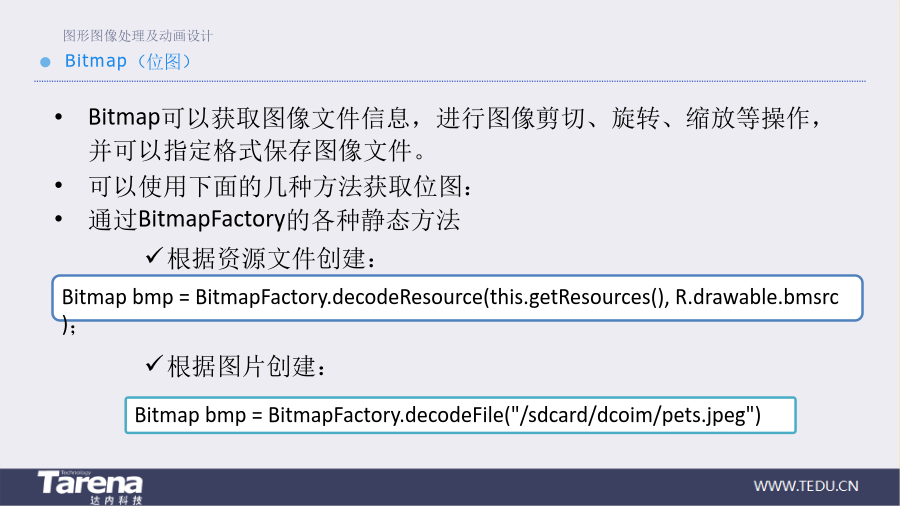Click the dark footer bar

click(x=450, y=487)
